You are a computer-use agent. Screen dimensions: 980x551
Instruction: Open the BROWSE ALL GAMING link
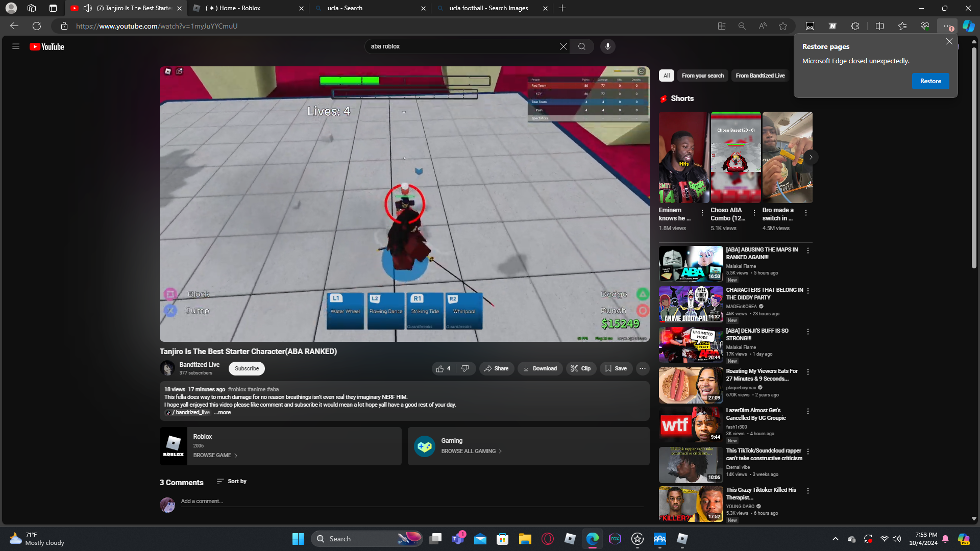pos(472,451)
